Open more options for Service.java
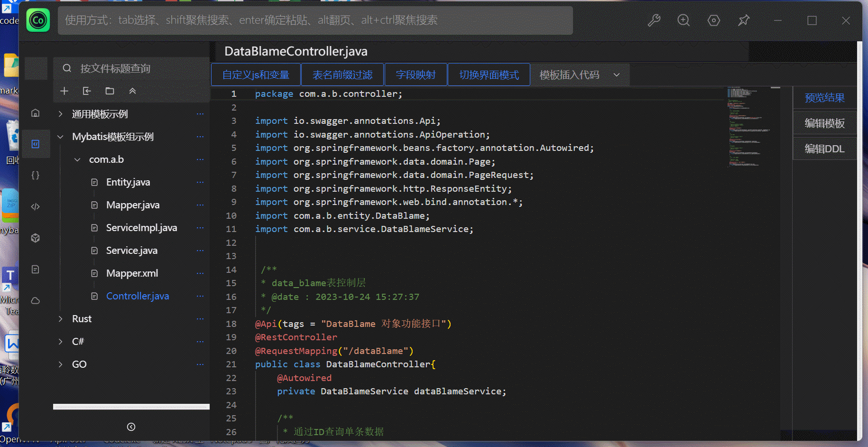Viewport: 868px width, 447px height. (x=200, y=251)
